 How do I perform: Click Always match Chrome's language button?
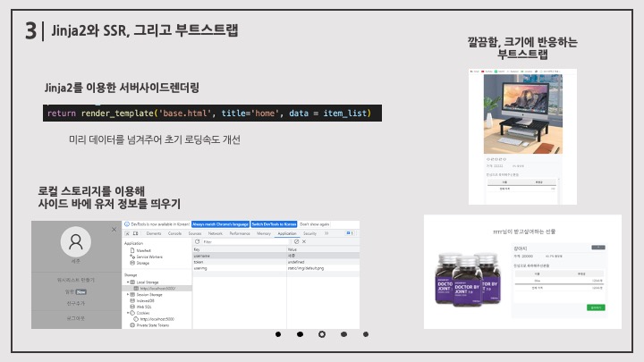(221, 224)
